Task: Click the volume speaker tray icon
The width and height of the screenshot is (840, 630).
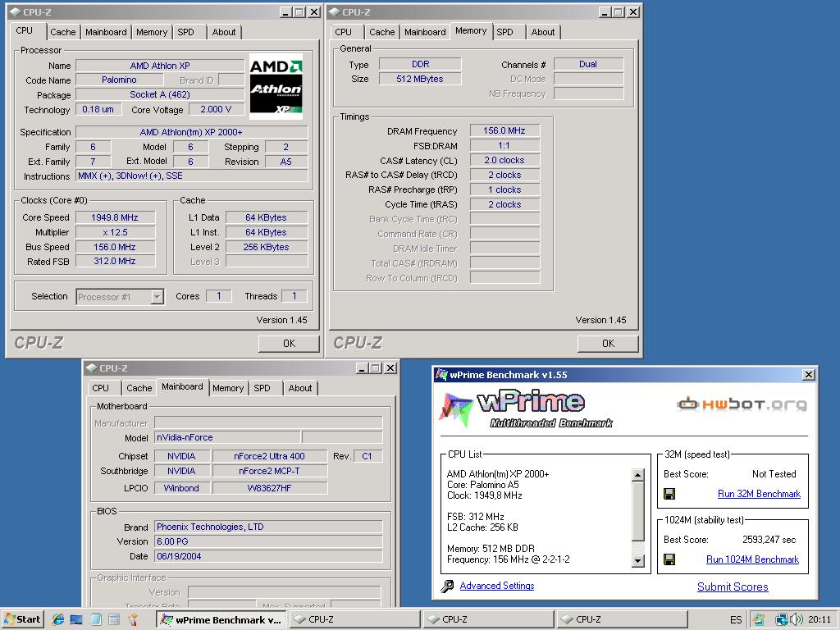Action: click(797, 619)
